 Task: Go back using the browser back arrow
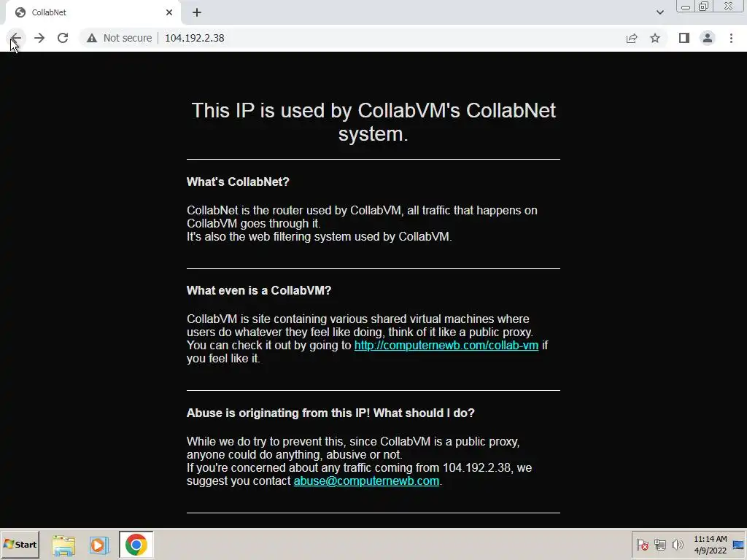(16, 38)
